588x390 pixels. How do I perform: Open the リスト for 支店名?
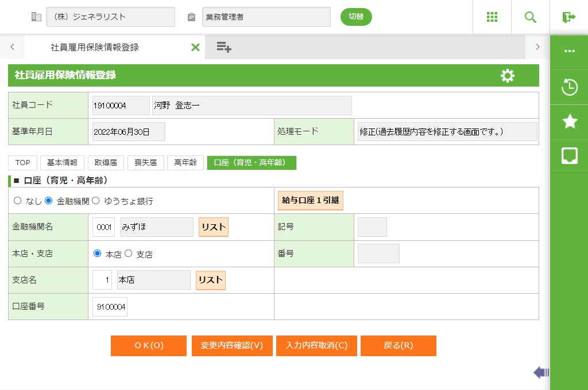(x=210, y=280)
